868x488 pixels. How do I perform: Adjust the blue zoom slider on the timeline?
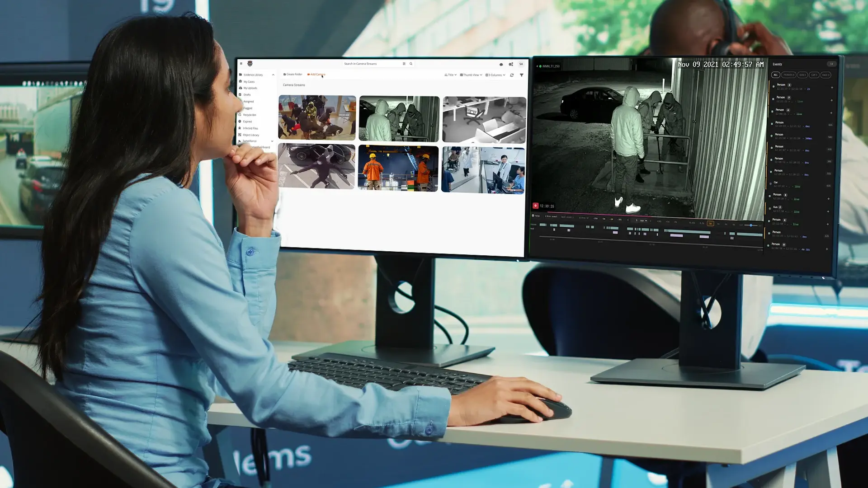[751, 225]
